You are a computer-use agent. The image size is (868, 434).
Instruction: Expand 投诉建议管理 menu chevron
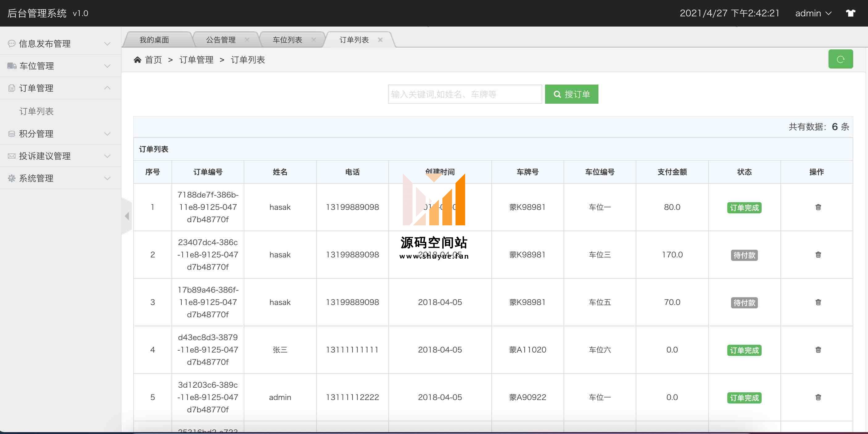(107, 156)
